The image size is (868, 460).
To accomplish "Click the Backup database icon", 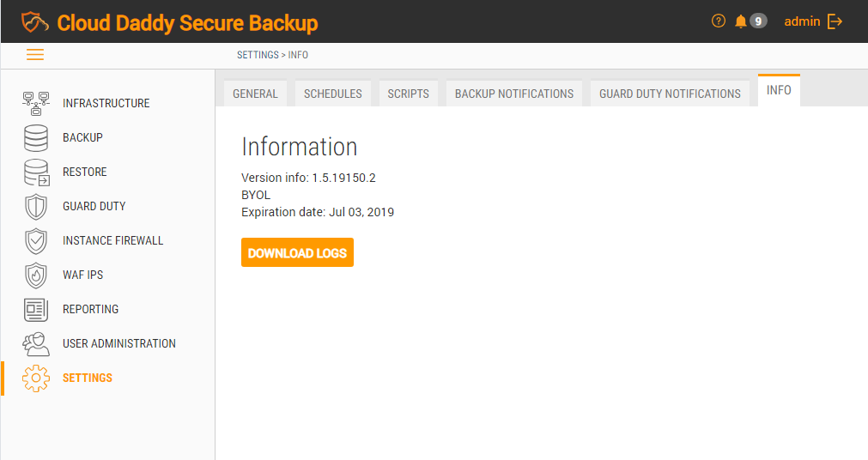I will pyautogui.click(x=36, y=138).
